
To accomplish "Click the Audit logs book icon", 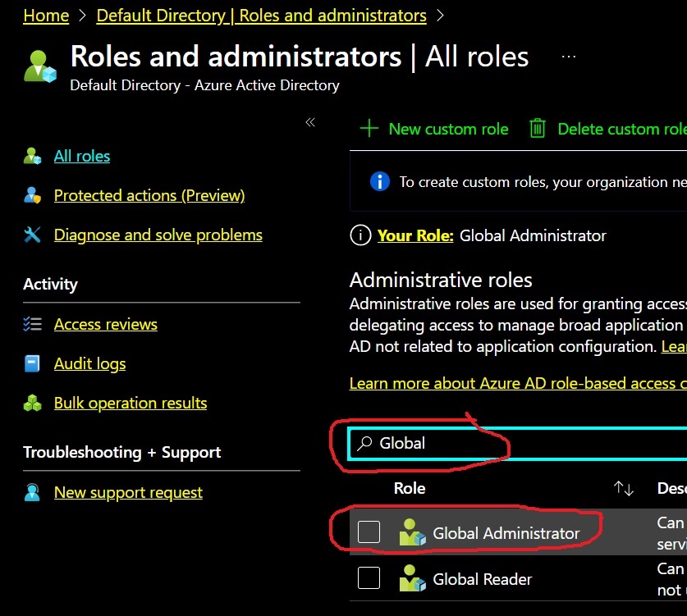I will (32, 363).
